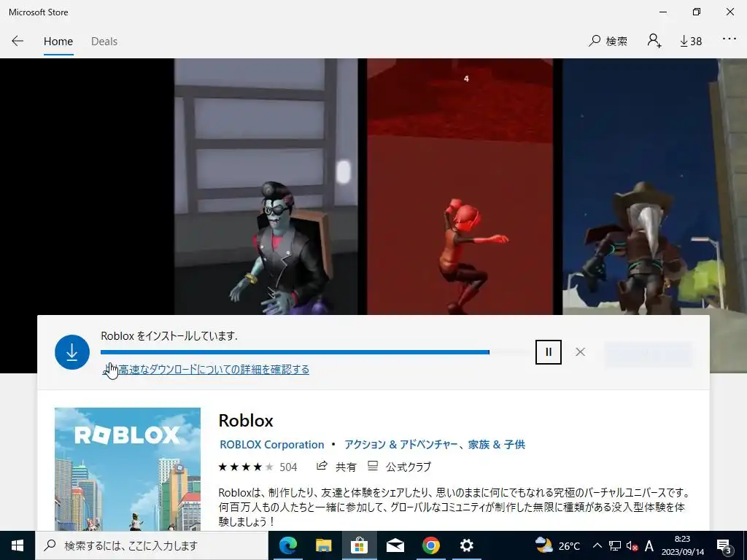Viewport: 747px width, 560px height.
Task: Open downloads queue showing 38
Action: (x=691, y=42)
